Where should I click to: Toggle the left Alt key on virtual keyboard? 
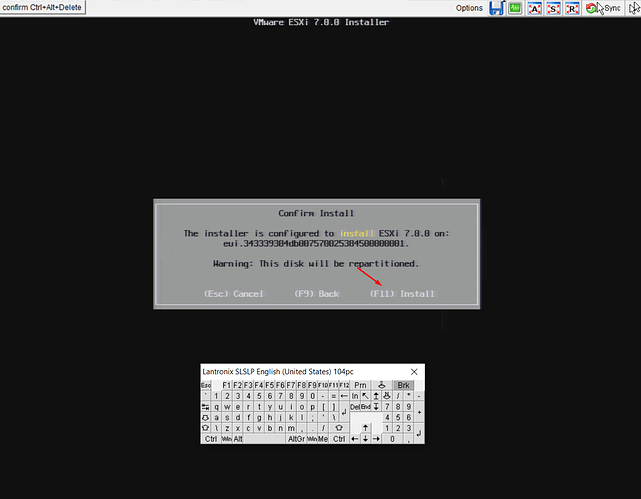coord(239,438)
